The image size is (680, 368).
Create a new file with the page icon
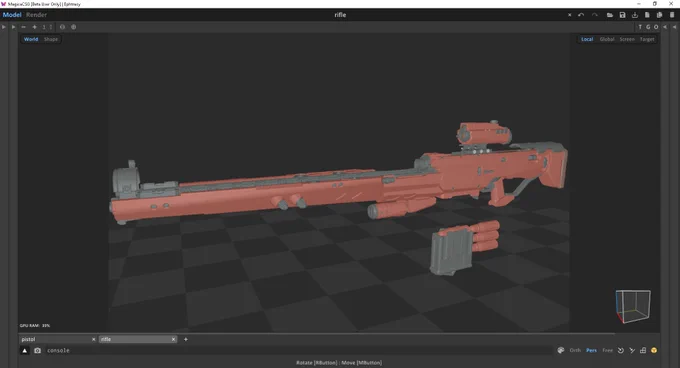(647, 15)
